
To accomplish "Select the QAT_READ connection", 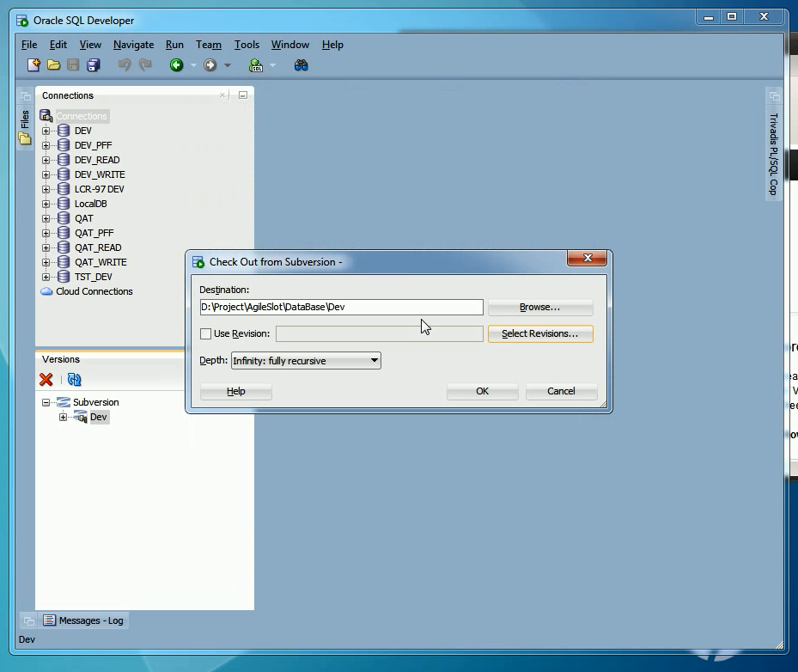I will (x=98, y=248).
